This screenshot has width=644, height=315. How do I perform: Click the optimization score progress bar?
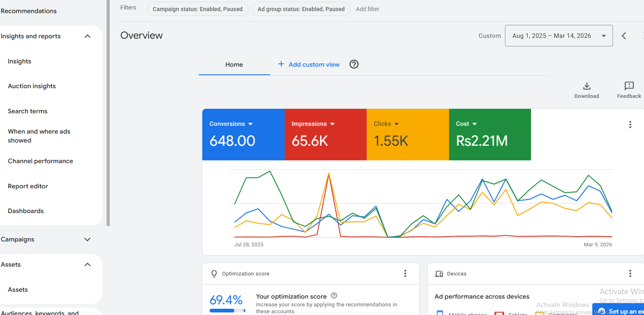click(227, 311)
